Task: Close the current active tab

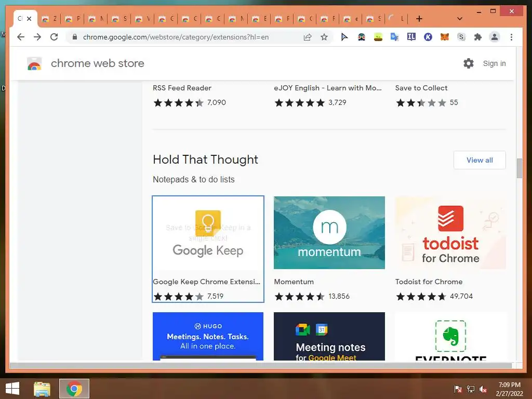Action: [x=29, y=19]
